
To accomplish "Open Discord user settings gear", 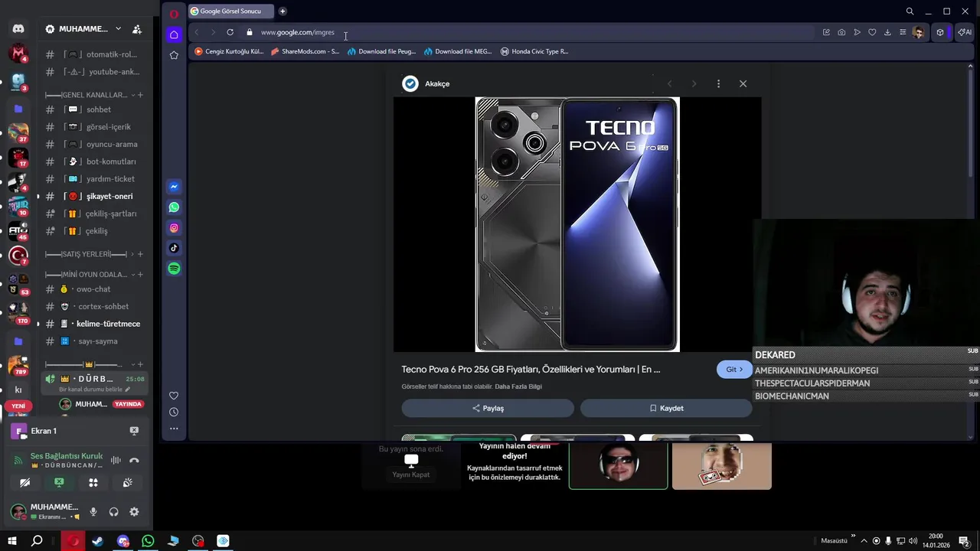I will [x=134, y=512].
